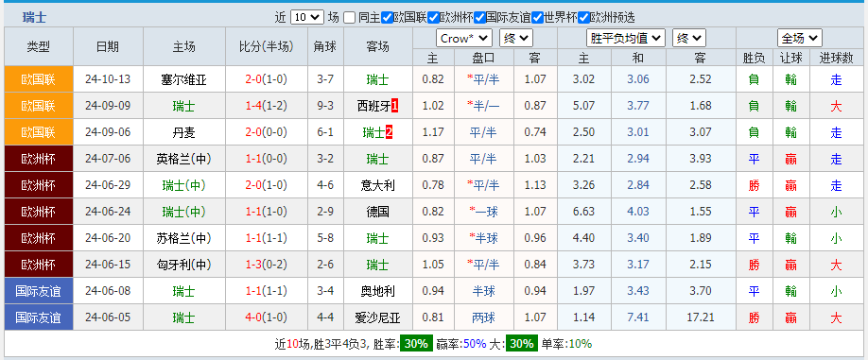Click the 盘口 column header
The height and width of the screenshot is (360, 868).
(x=484, y=58)
